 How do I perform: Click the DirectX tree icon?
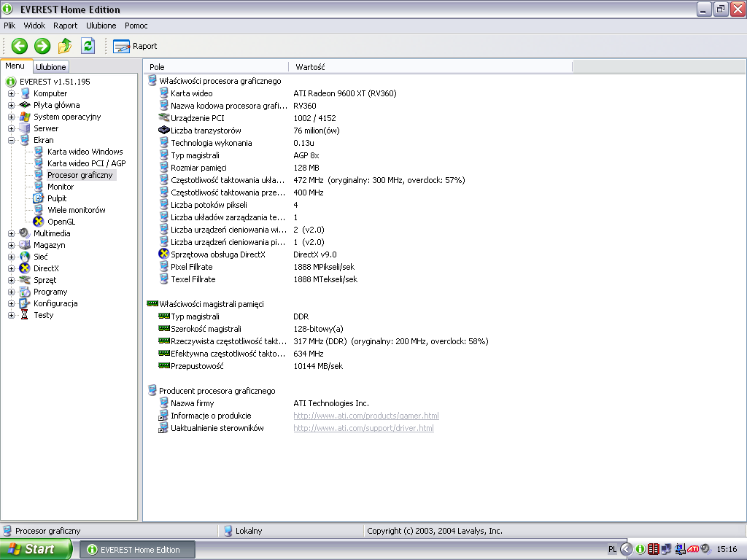point(25,268)
